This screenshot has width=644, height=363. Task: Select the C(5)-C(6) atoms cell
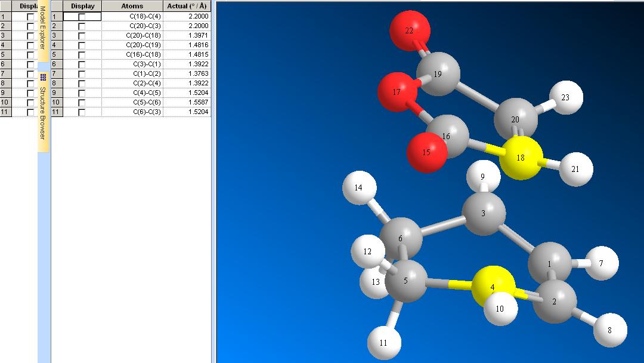click(132, 102)
